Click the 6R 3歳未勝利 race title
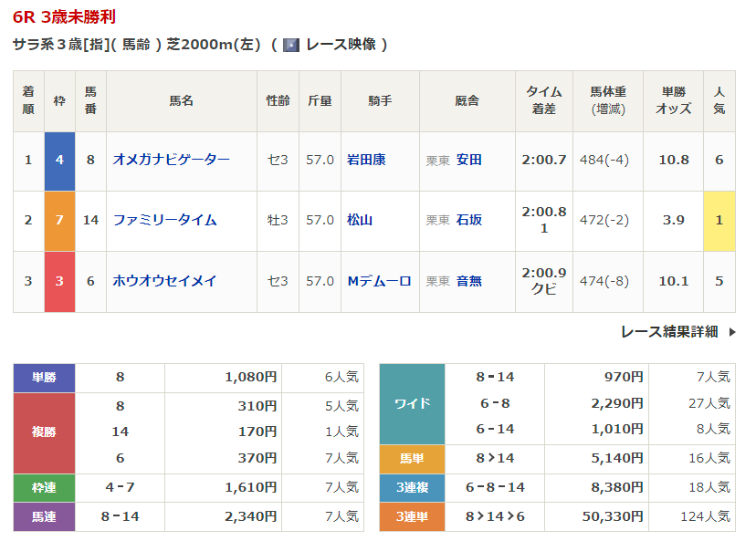 click(64, 17)
